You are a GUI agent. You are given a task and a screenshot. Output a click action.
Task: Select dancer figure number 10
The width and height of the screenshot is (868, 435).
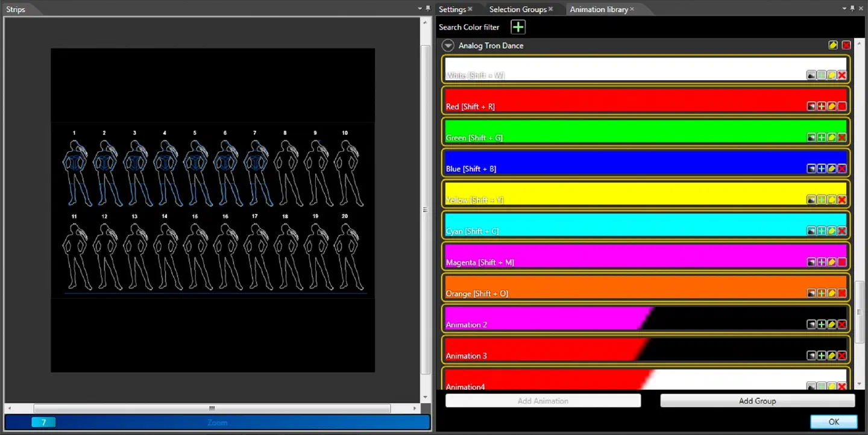coord(348,172)
